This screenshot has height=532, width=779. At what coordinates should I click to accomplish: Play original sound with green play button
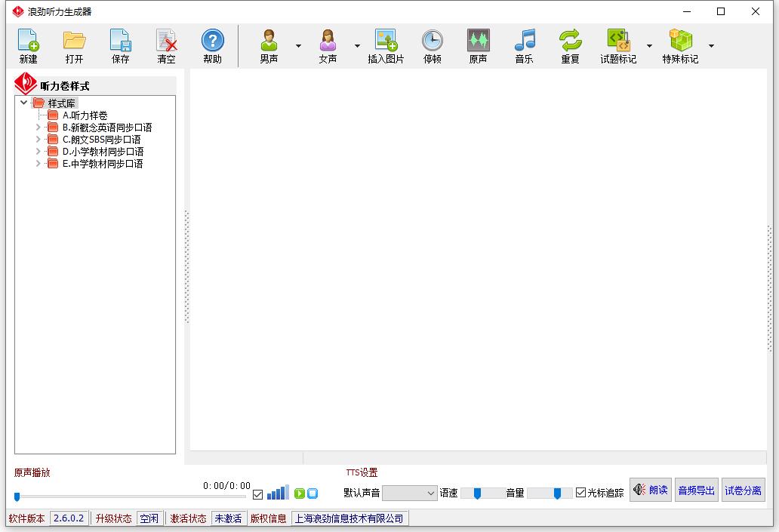click(x=300, y=494)
